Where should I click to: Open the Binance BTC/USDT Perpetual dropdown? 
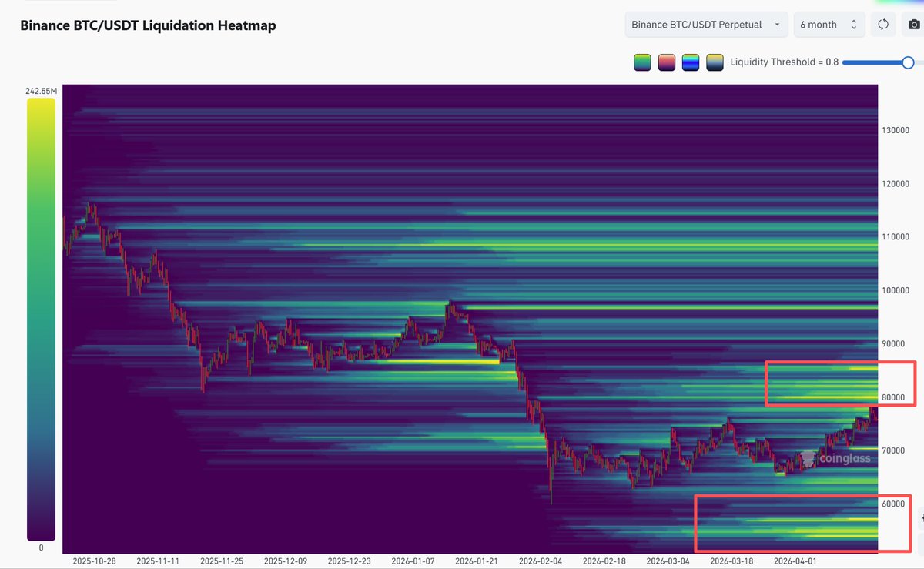(x=707, y=25)
